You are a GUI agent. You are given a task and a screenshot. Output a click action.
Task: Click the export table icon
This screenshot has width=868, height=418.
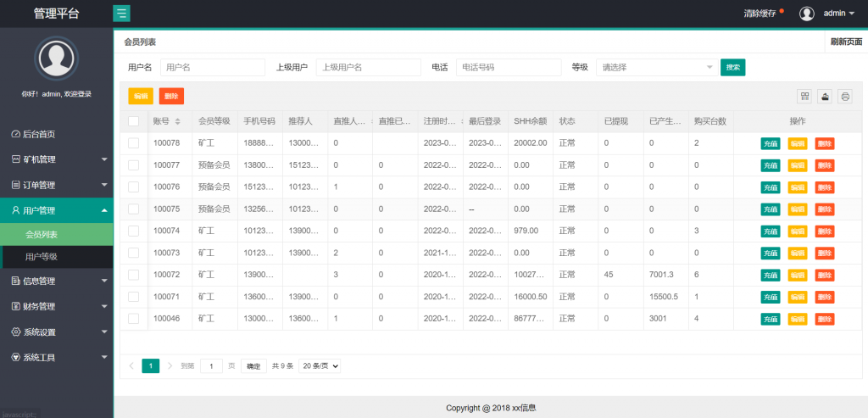click(825, 97)
